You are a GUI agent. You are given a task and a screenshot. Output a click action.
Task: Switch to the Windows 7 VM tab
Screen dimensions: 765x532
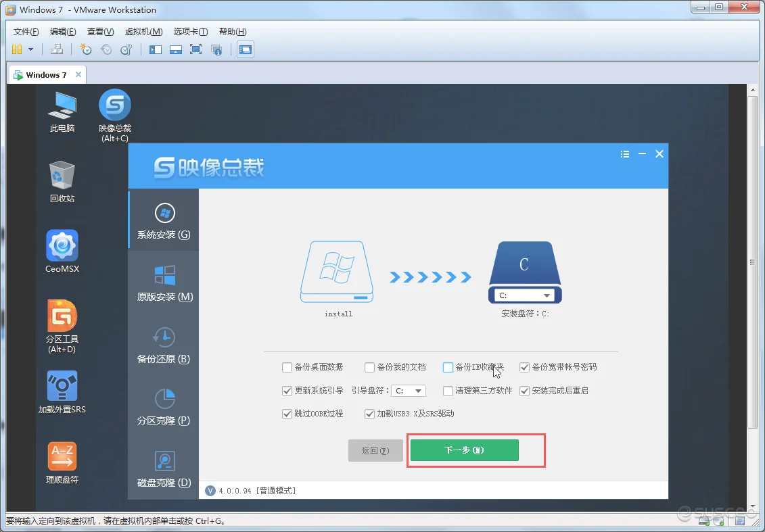point(47,74)
